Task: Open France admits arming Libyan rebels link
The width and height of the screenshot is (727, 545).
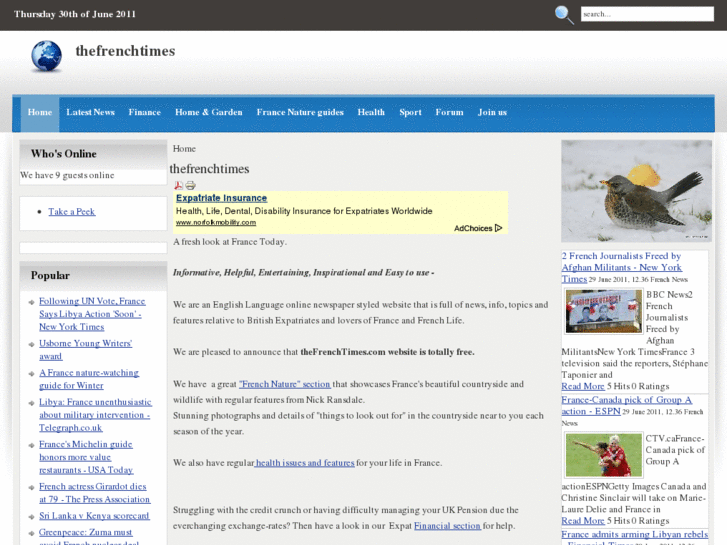Action: tap(635, 537)
